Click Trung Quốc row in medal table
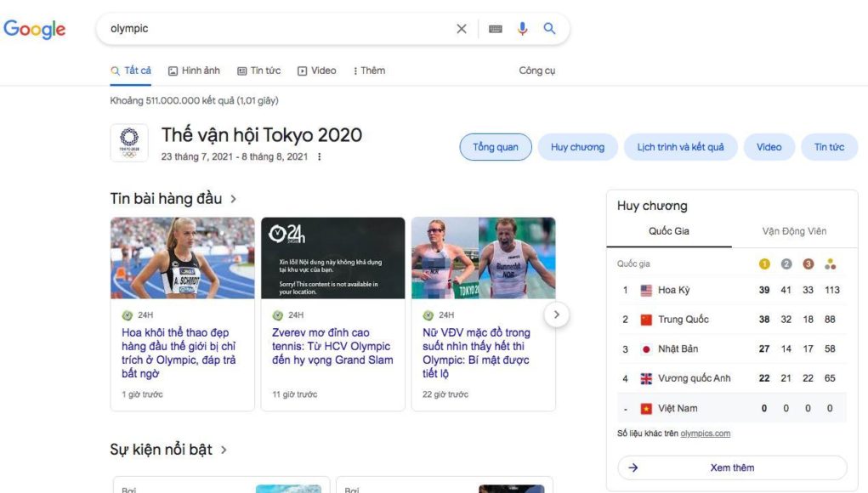The image size is (868, 493). pyautogui.click(x=732, y=320)
